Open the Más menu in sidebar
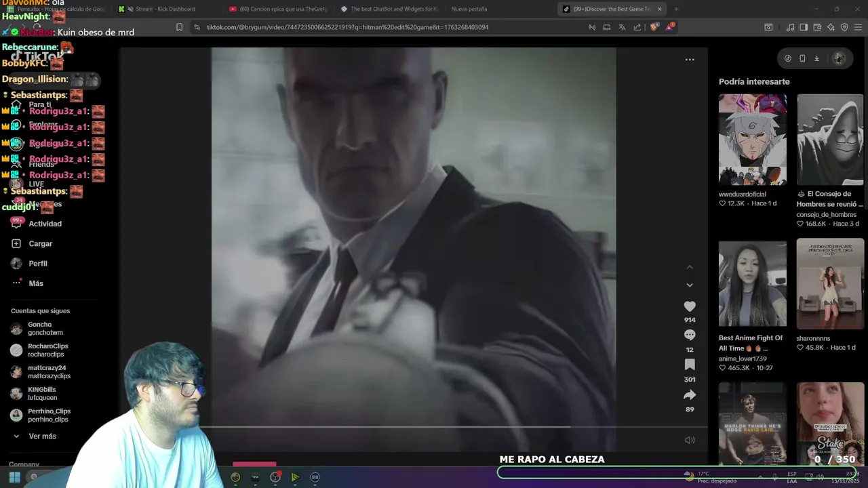 36,283
